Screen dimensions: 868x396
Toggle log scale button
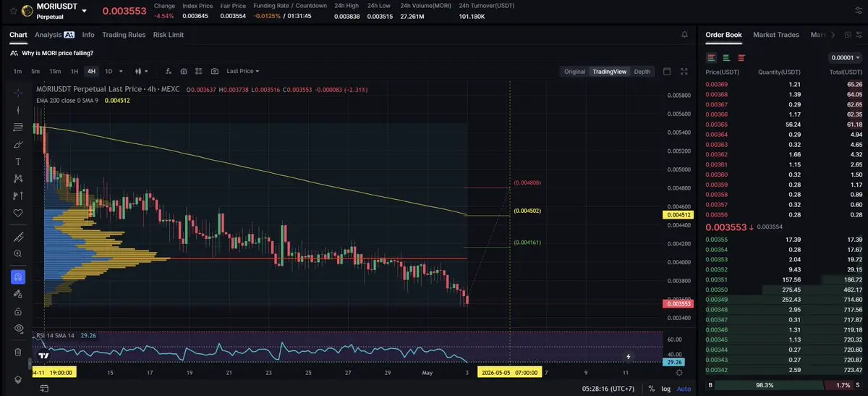click(x=665, y=389)
